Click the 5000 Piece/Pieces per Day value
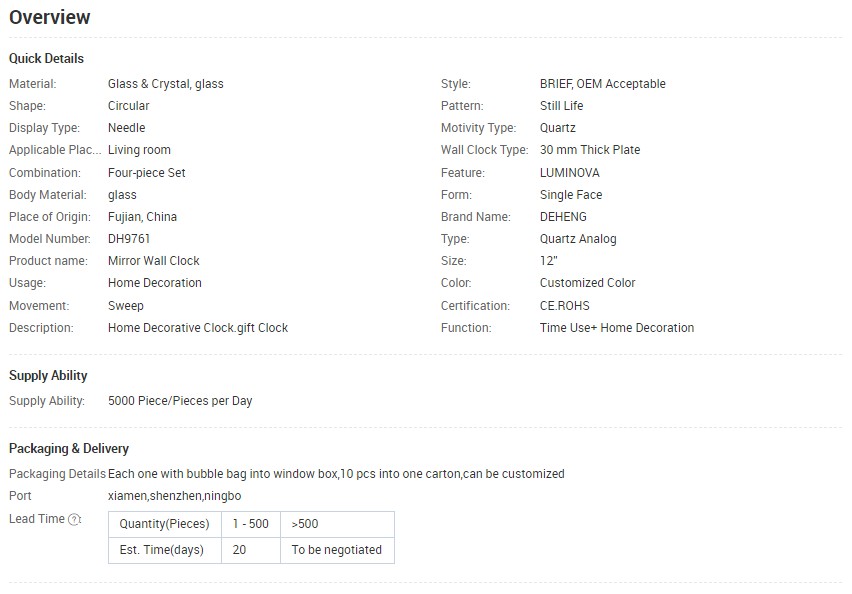852x594 pixels. pos(180,401)
